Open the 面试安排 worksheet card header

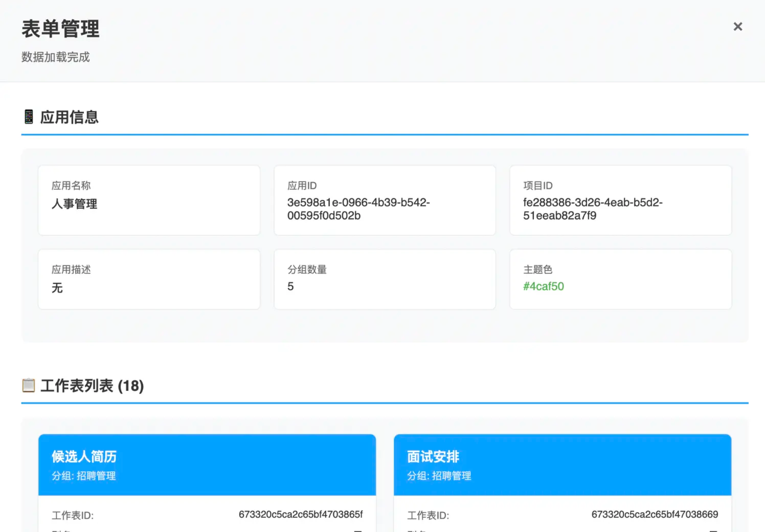562,465
